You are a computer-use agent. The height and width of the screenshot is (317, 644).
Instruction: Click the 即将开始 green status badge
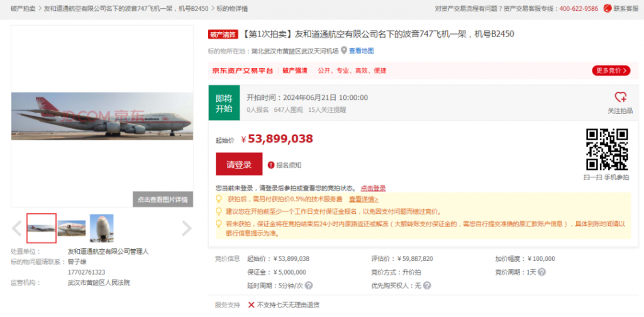224,103
